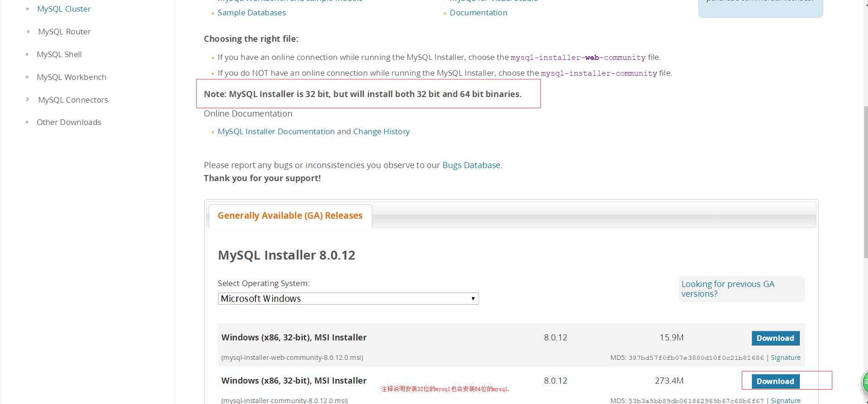Open the MySQL Workbench sidebar link
Viewport: 868px width, 404px height.
click(x=71, y=77)
